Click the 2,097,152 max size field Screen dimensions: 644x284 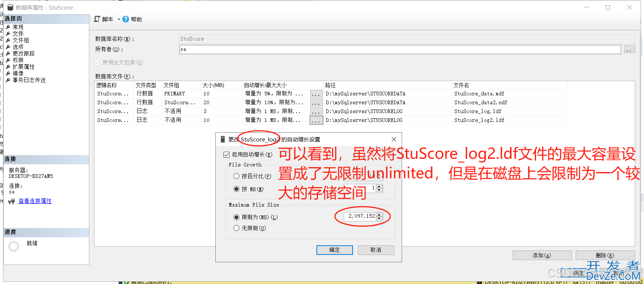(x=360, y=216)
